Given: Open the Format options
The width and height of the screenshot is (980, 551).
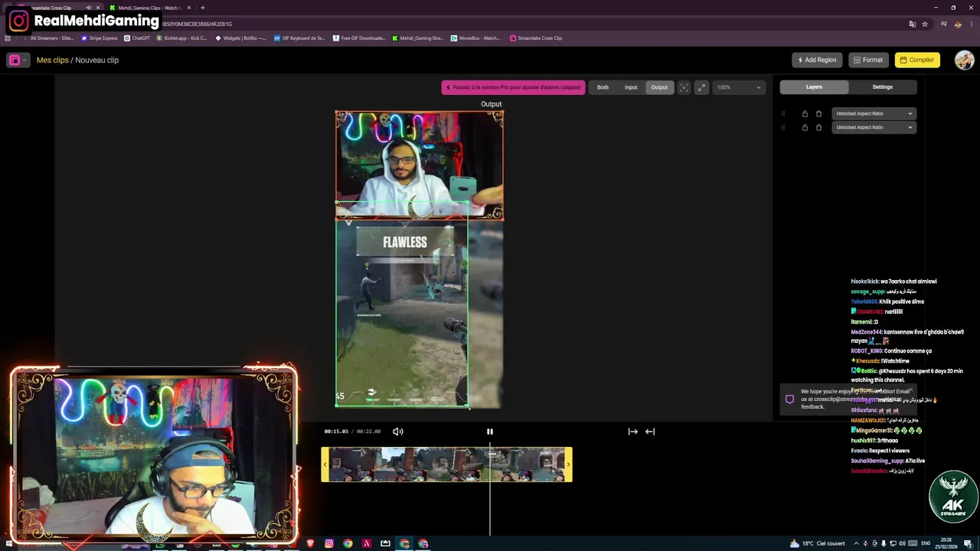Looking at the screenshot, I should 867,60.
